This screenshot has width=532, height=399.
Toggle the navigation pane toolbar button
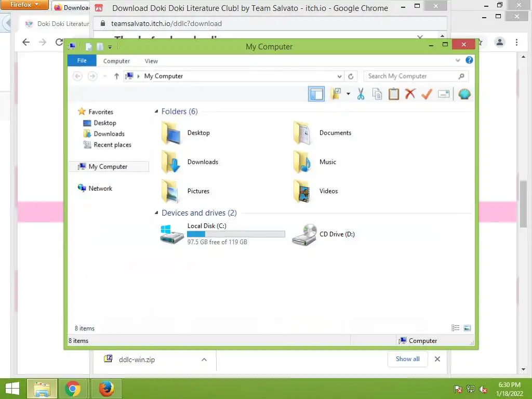316,94
